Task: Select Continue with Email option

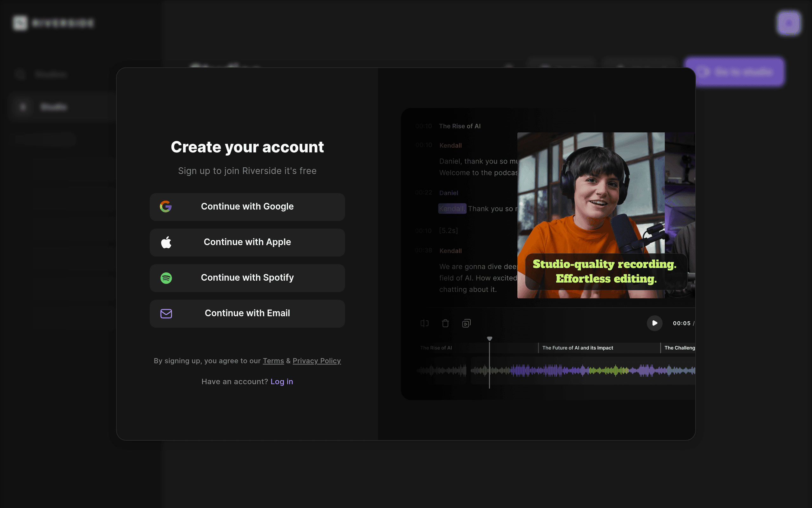Action: pyautogui.click(x=247, y=313)
